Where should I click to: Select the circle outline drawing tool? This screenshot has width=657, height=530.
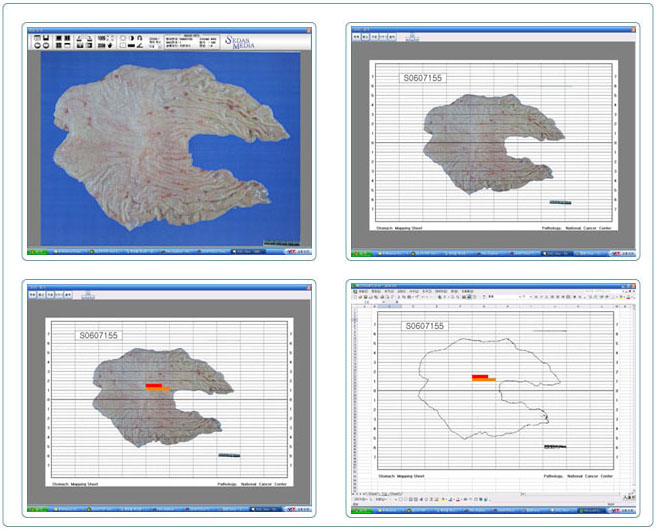pos(123,38)
